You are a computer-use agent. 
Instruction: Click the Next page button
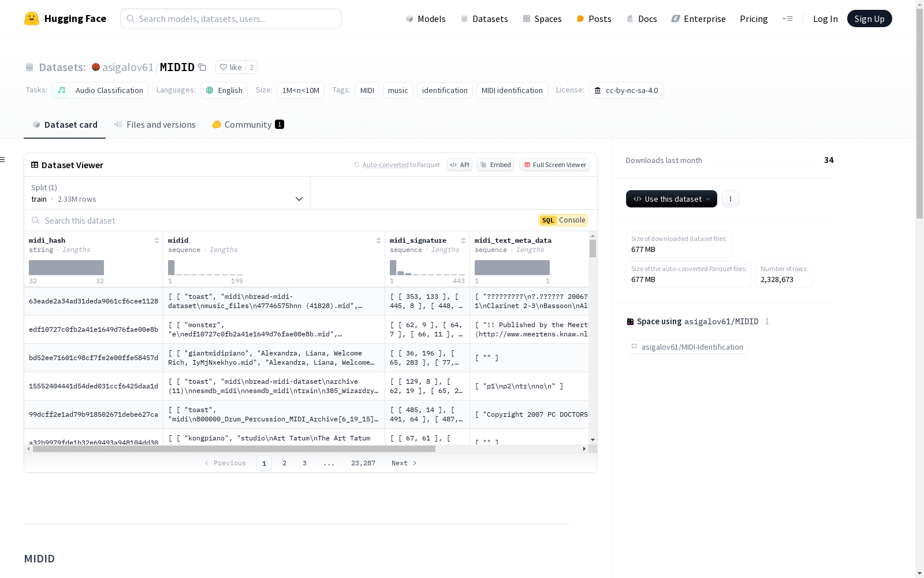click(x=404, y=463)
